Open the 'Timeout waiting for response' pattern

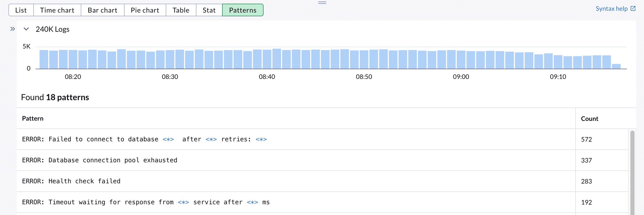coord(146,202)
